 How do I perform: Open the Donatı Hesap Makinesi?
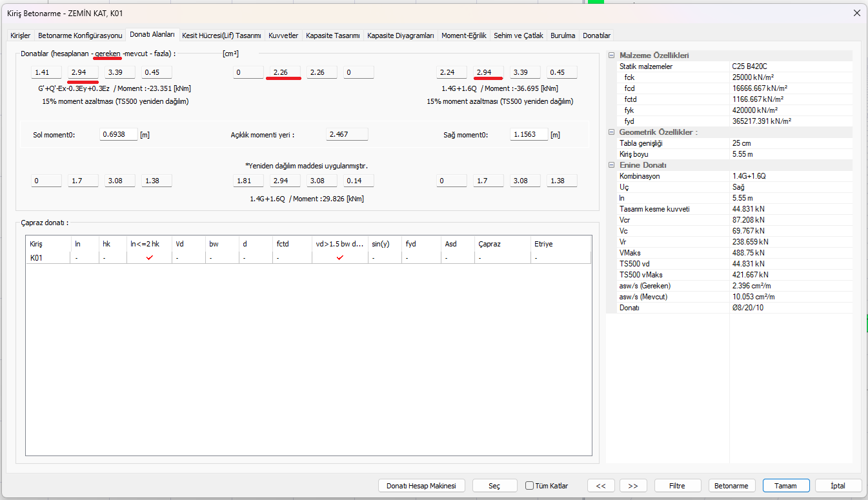tap(421, 486)
